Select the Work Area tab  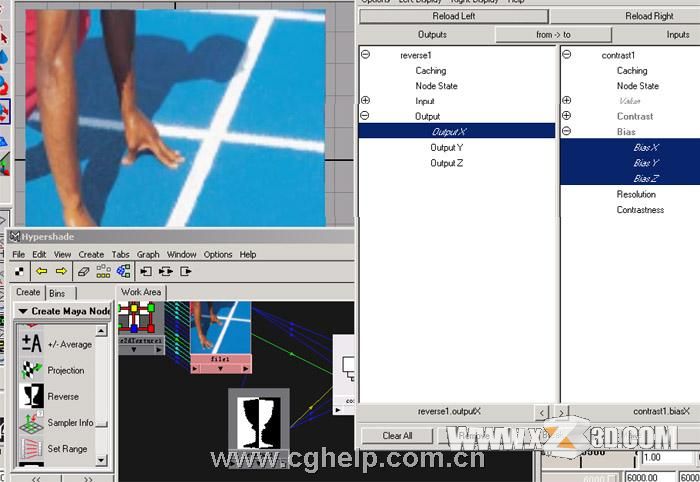point(141,292)
